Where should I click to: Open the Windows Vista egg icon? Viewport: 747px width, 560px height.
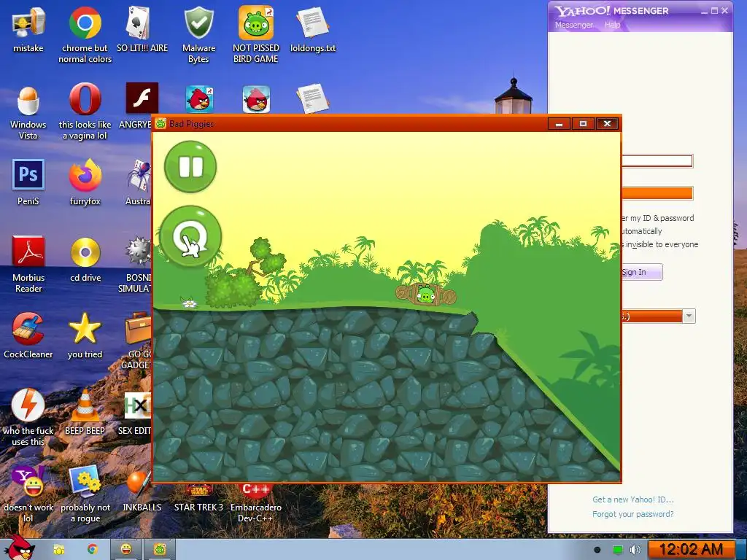(x=28, y=113)
